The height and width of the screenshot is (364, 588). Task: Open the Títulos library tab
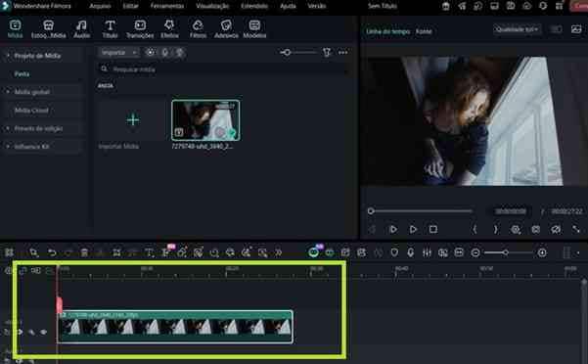(x=110, y=29)
